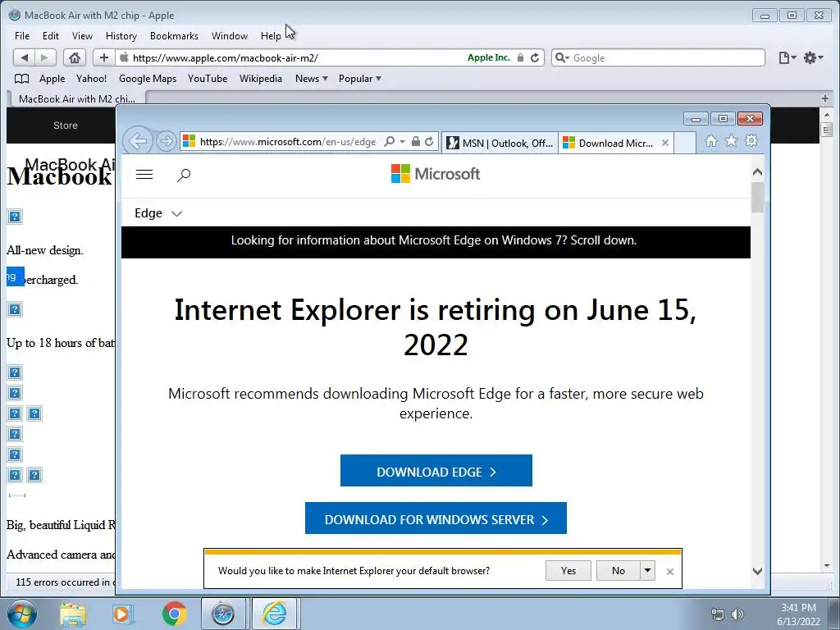Screen dimensions: 840x630
Task: Reload the Apple page in Safari
Action: tap(535, 58)
